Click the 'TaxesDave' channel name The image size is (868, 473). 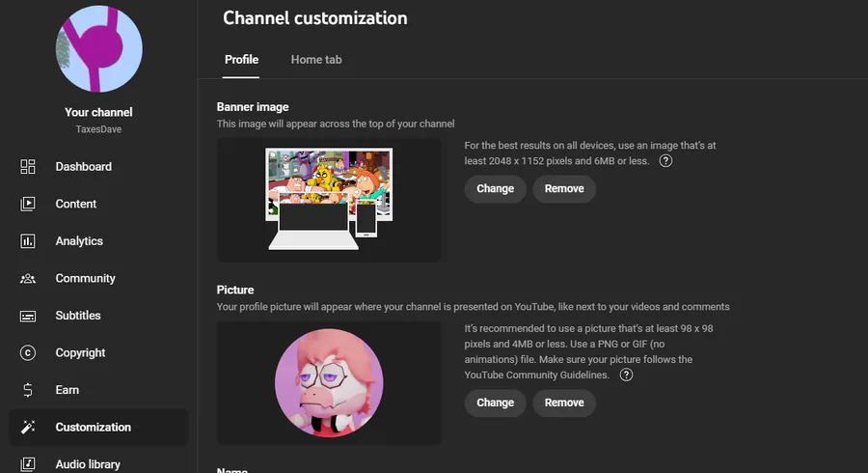click(x=98, y=129)
